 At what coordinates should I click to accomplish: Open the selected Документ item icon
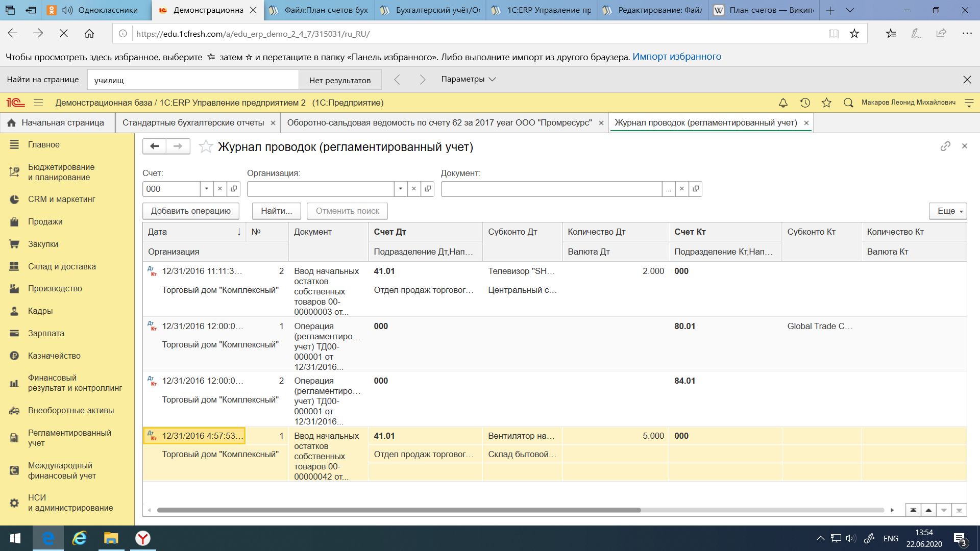tap(696, 189)
